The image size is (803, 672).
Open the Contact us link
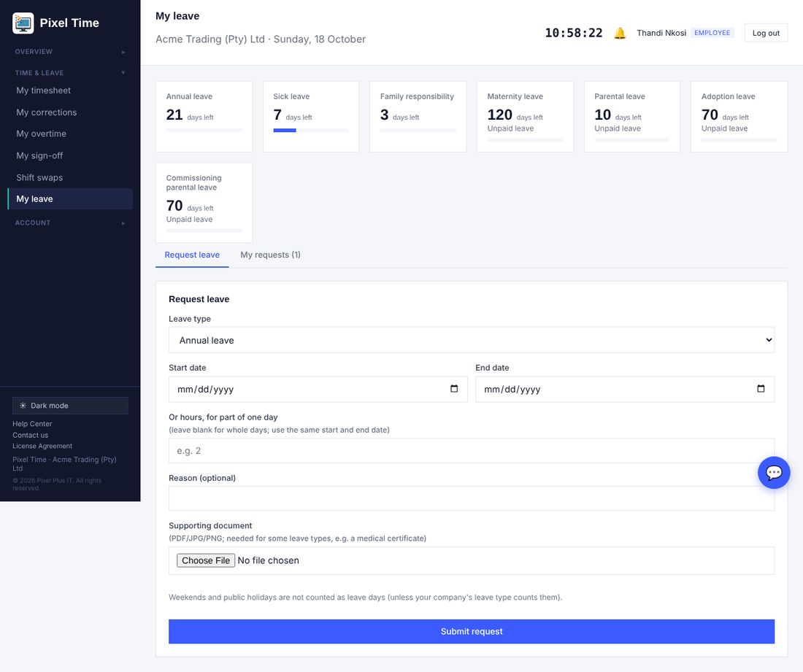tap(30, 435)
